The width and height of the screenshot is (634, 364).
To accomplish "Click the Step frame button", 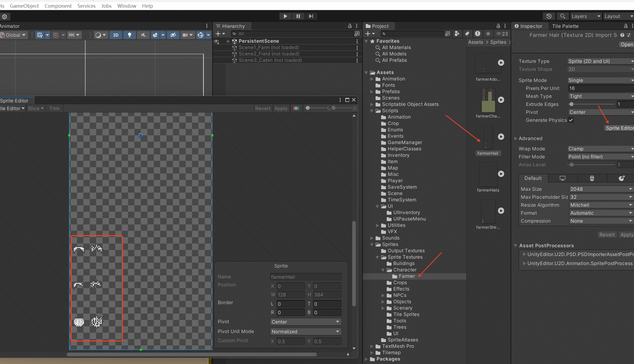I will coord(311,16).
